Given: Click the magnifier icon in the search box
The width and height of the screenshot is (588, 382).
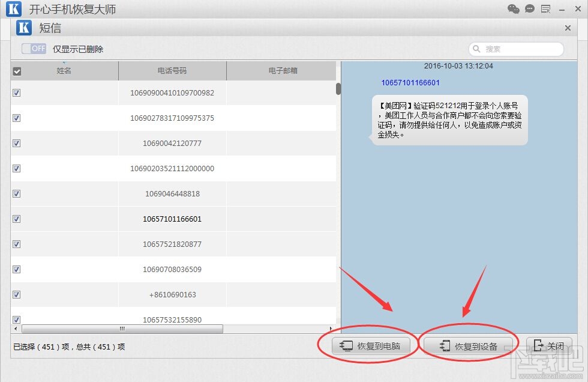Looking at the screenshot, I should pos(477,49).
